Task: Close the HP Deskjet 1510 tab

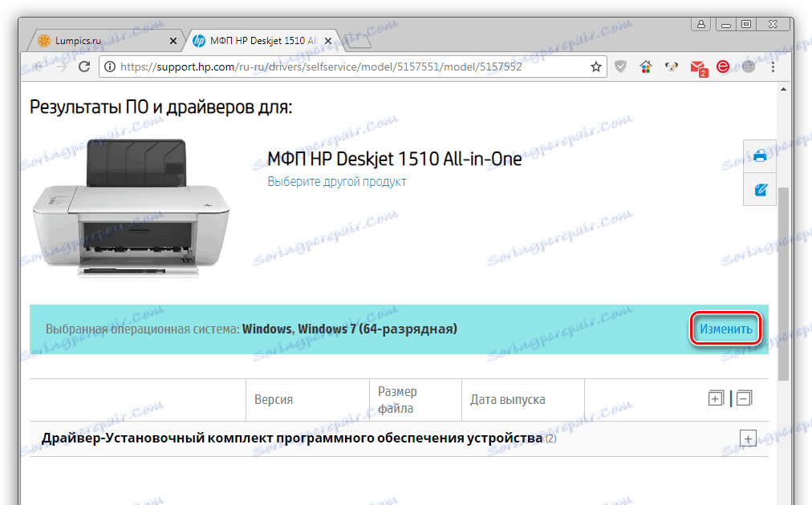Action: (x=328, y=41)
